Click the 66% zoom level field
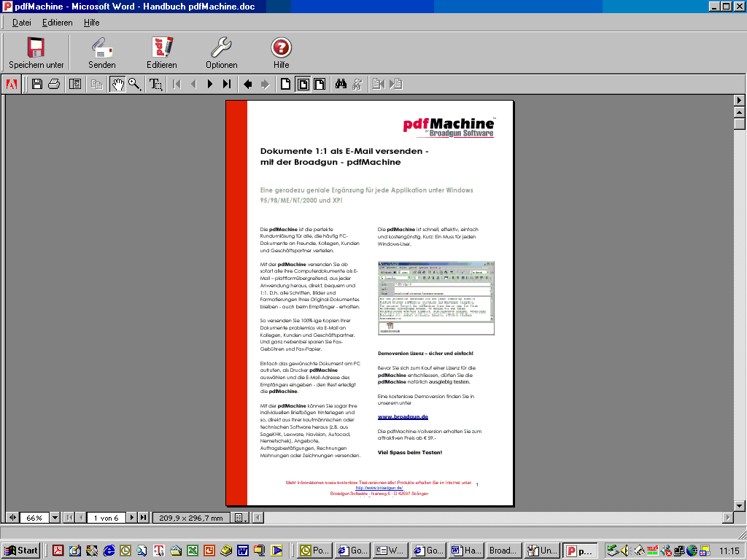This screenshot has width=747, height=560. click(34, 518)
